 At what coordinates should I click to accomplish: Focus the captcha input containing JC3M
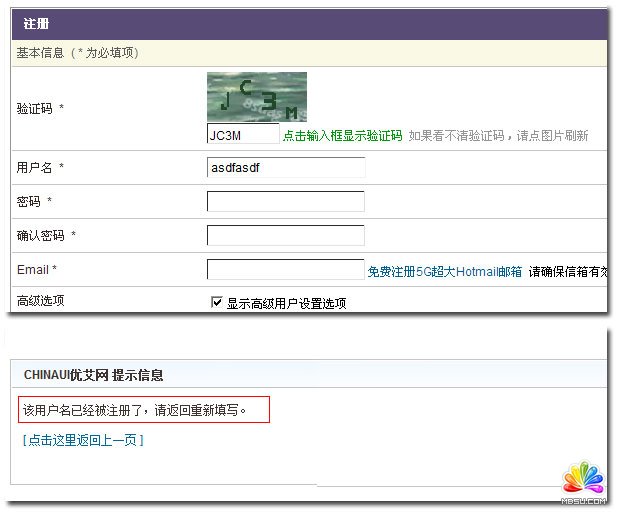pos(242,135)
